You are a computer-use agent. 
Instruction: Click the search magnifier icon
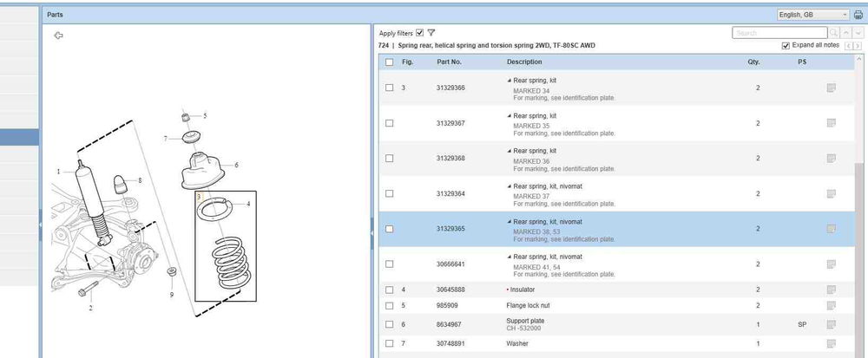tap(834, 33)
